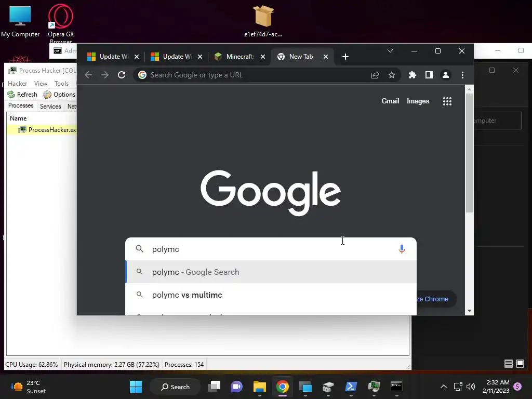This screenshot has height=399, width=532.
Task: Click the share page icon in the address bar
Action: point(375,75)
